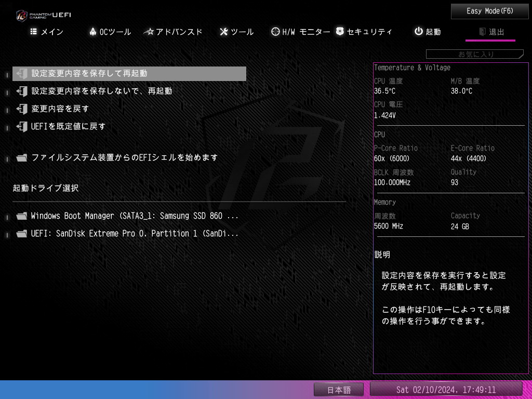Click the 日本語 language button
This screenshot has width=532, height=399.
click(339, 390)
